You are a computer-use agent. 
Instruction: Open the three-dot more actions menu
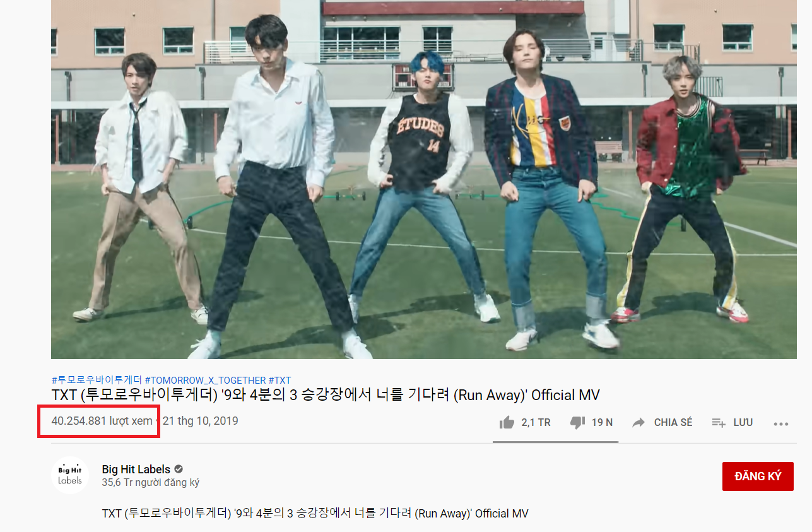pyautogui.click(x=781, y=423)
